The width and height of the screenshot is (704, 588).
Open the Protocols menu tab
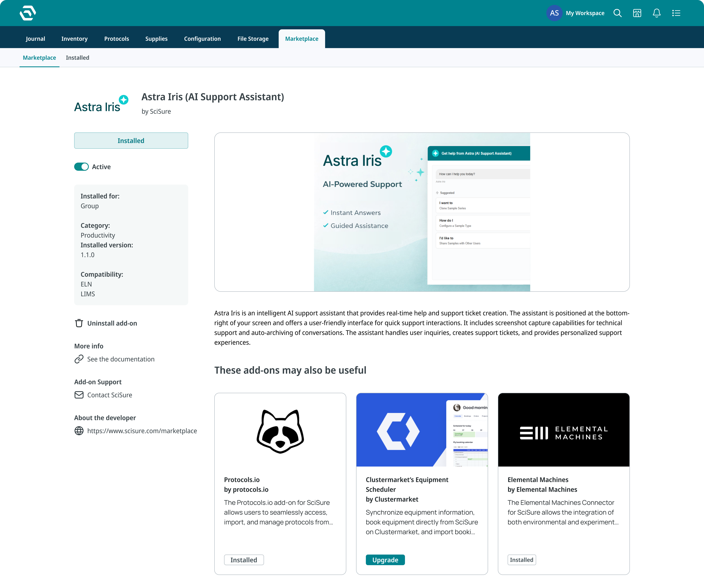point(117,39)
